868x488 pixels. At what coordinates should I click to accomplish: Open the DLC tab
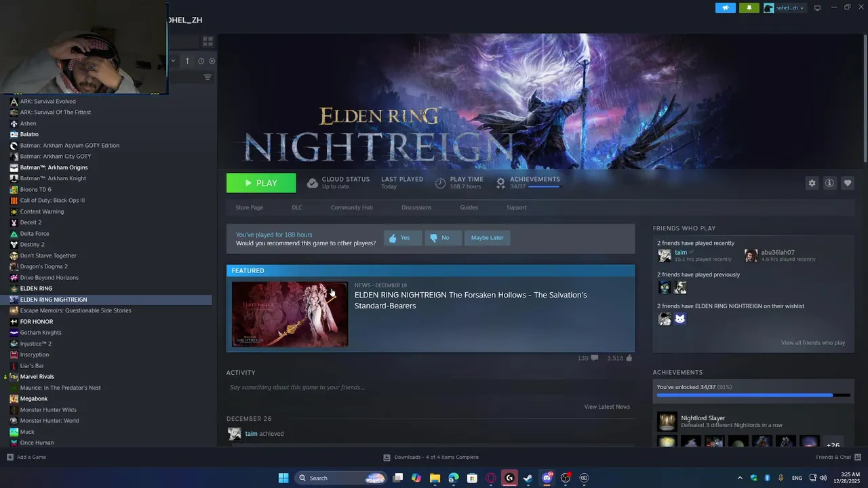pos(297,207)
